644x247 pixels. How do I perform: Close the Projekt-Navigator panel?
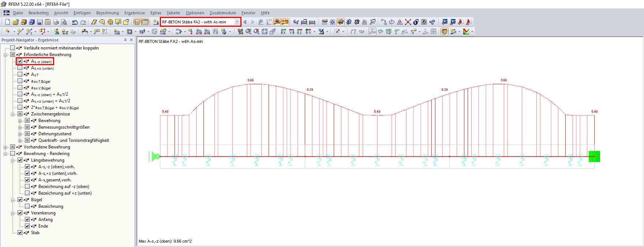[131, 40]
